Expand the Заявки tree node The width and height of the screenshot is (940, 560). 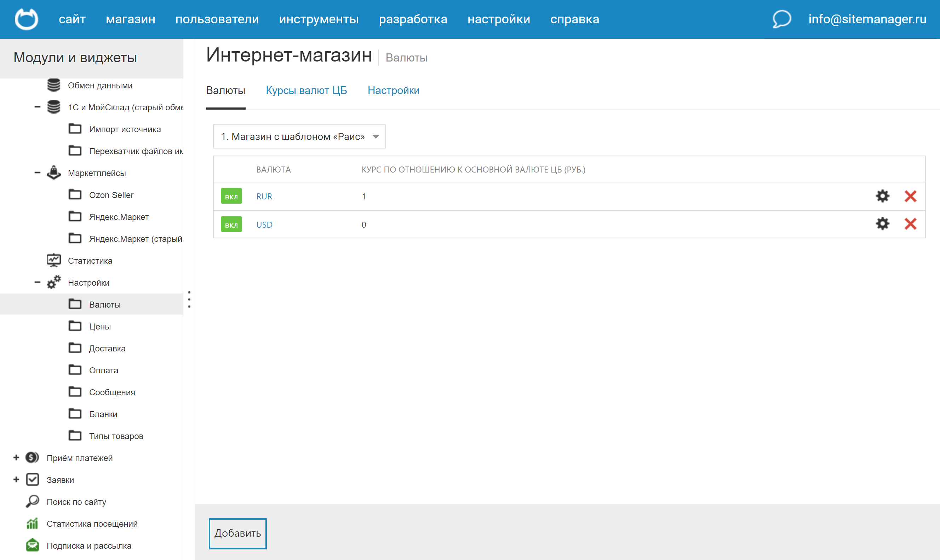pyautogui.click(x=16, y=480)
